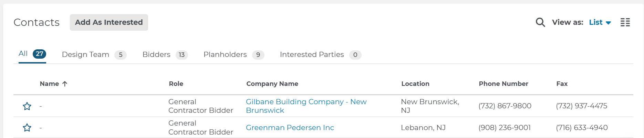The image size is (644, 138).
Task: Click the Name sort arrow icon
Action: (65, 84)
